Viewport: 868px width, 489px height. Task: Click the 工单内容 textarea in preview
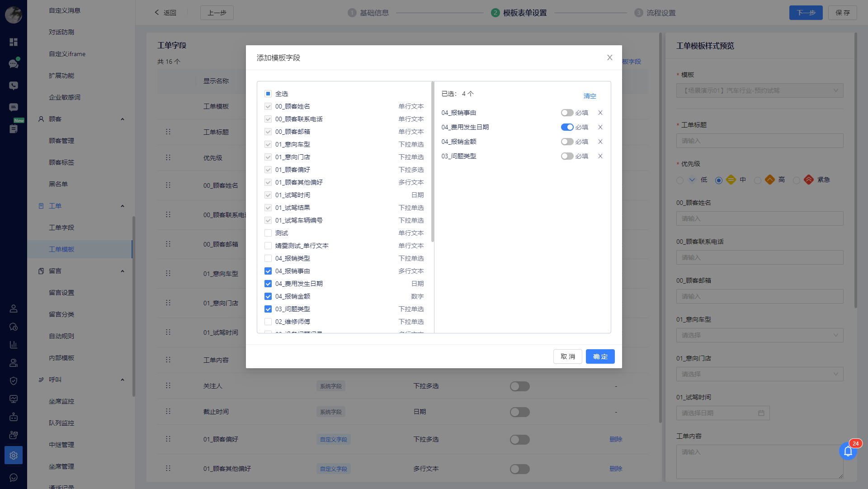pos(760,462)
